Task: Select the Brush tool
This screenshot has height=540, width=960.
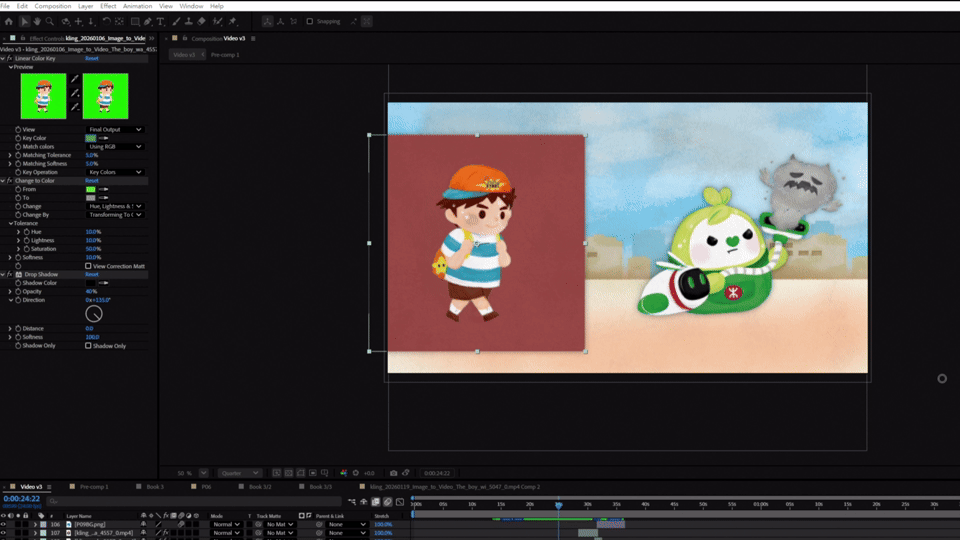Action: (176, 21)
